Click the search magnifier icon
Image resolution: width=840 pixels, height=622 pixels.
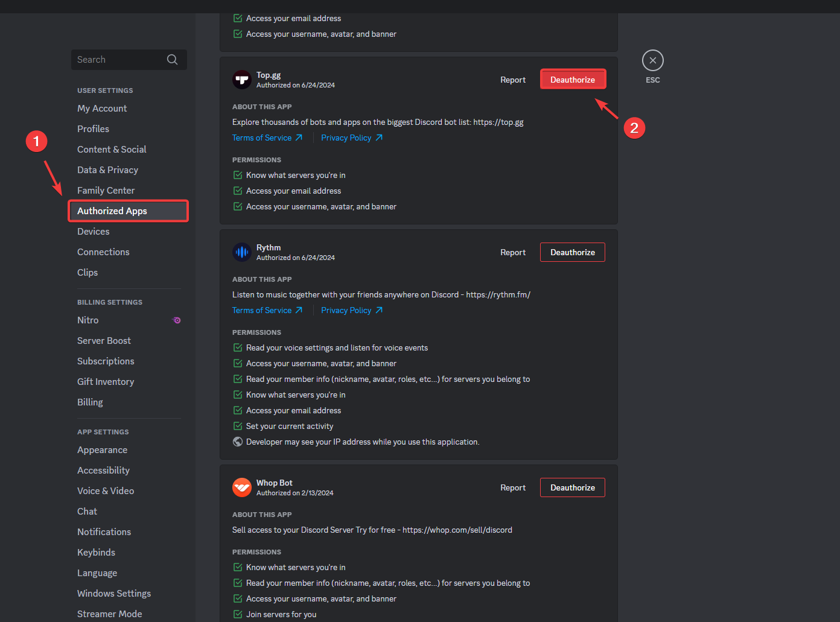172,59
